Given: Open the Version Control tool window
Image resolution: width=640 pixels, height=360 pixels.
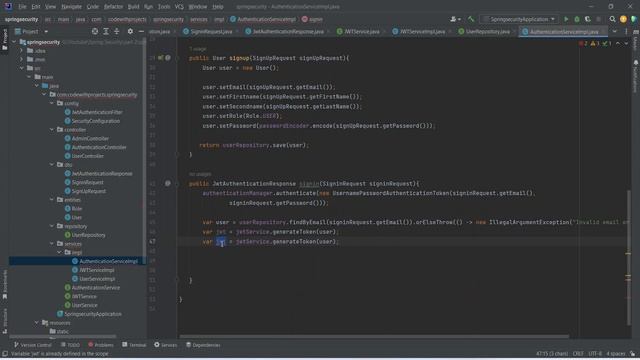Looking at the screenshot, I should [x=33, y=345].
